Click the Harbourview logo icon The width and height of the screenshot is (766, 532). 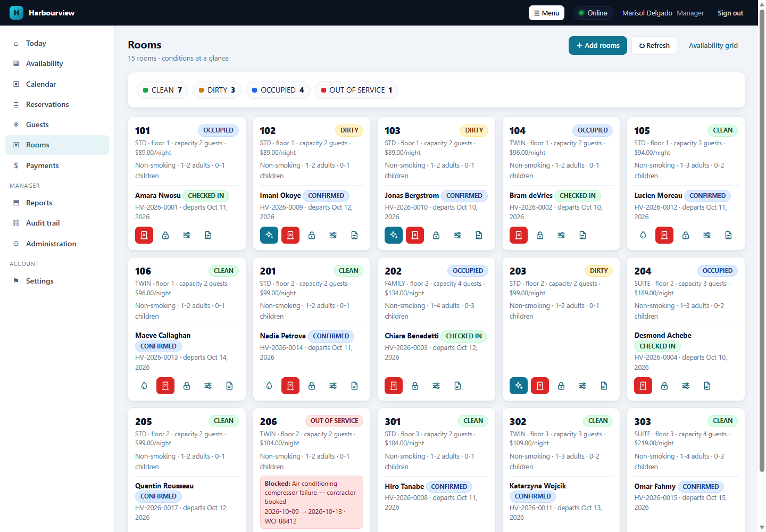16,13
